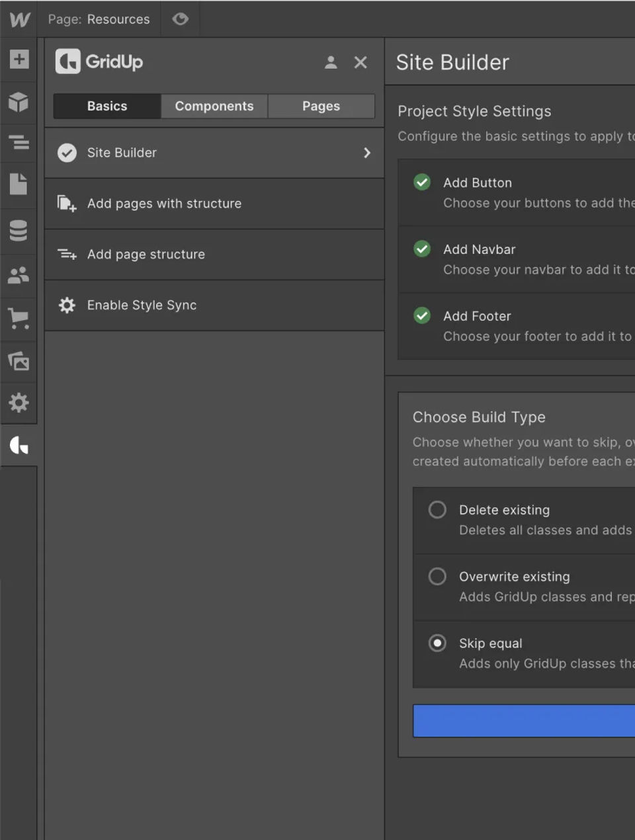Image resolution: width=635 pixels, height=840 pixels.
Task: Open the Pages panel icon
Action: [x=19, y=185]
